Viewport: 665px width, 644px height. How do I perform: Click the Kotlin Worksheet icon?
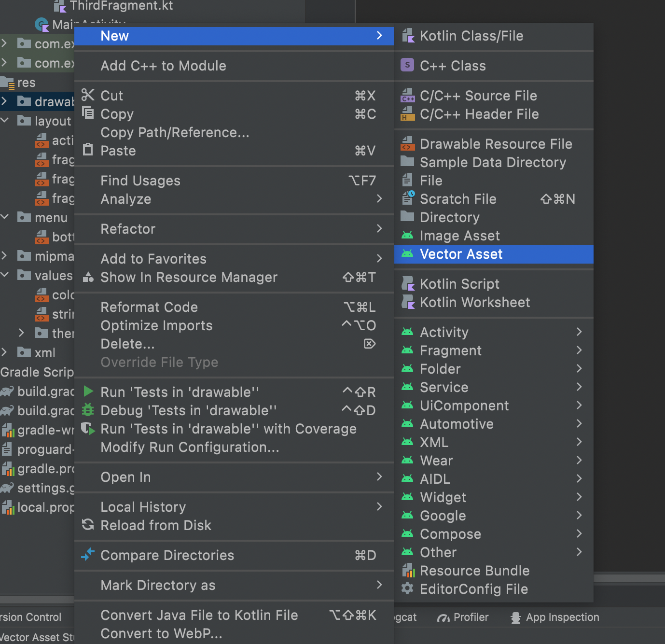coord(408,302)
